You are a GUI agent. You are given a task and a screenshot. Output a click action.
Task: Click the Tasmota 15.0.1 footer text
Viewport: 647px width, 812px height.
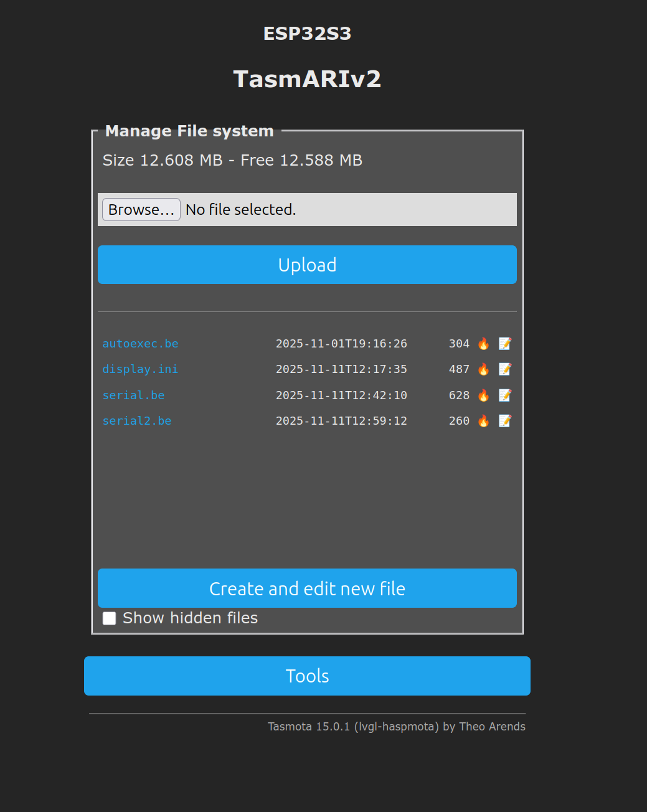(x=397, y=726)
